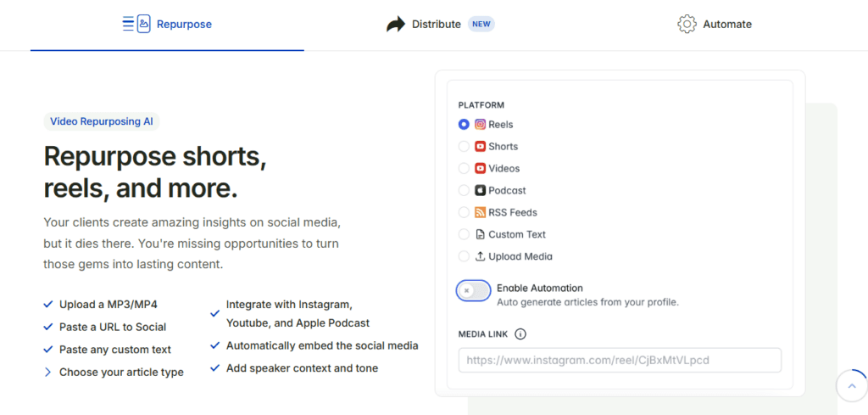Click the Repurpose list-image icon

point(136,24)
